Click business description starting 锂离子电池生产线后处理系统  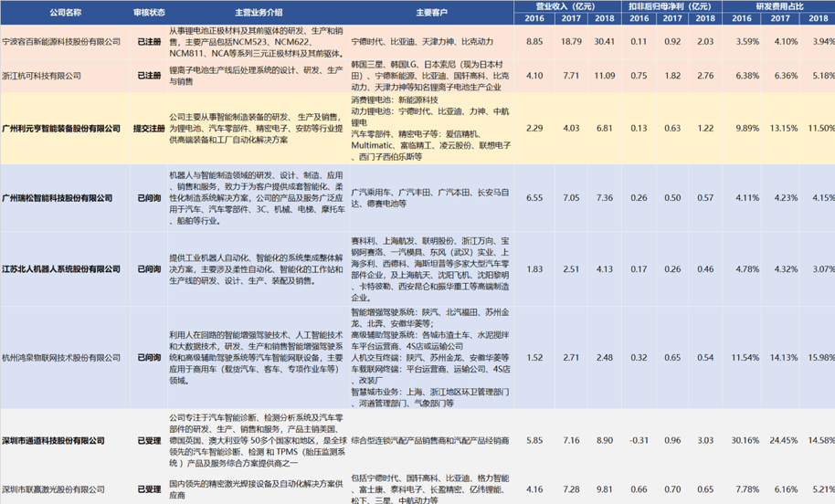256,76
